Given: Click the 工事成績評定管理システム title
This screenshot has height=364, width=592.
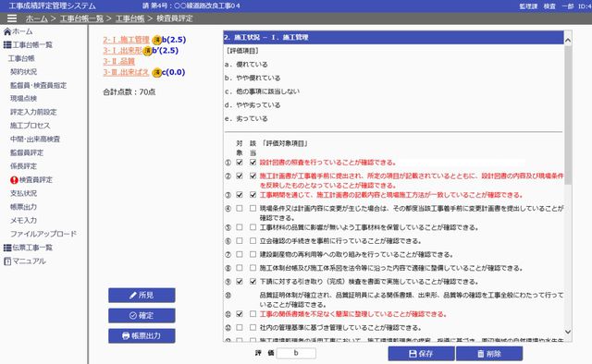Looking at the screenshot, I should tap(52, 6).
